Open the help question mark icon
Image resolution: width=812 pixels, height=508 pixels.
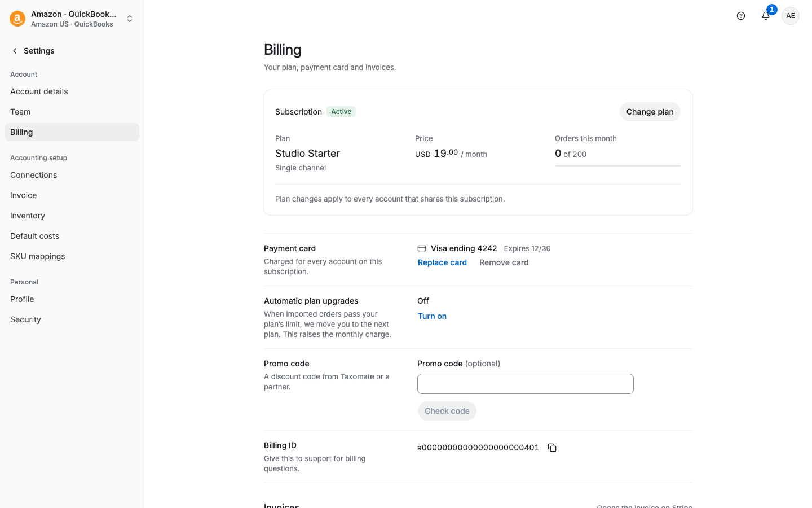pyautogui.click(x=741, y=16)
